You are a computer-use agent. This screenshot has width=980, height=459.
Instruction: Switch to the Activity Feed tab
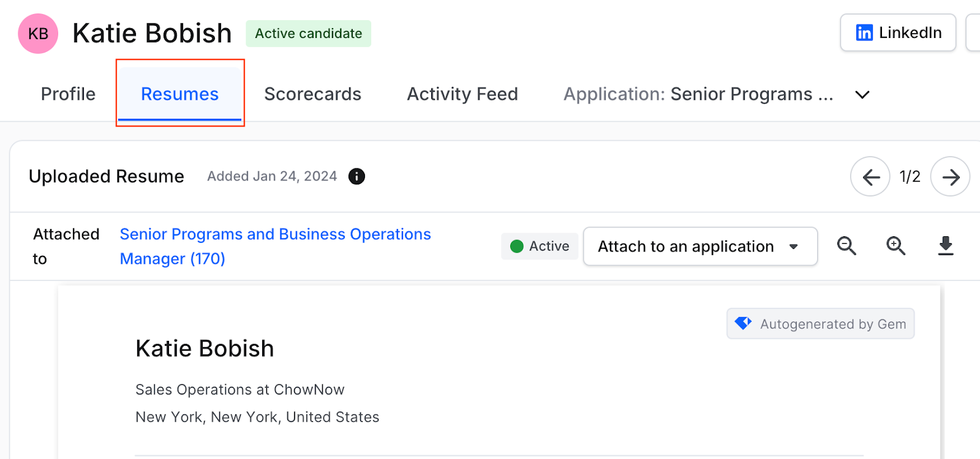coord(462,94)
